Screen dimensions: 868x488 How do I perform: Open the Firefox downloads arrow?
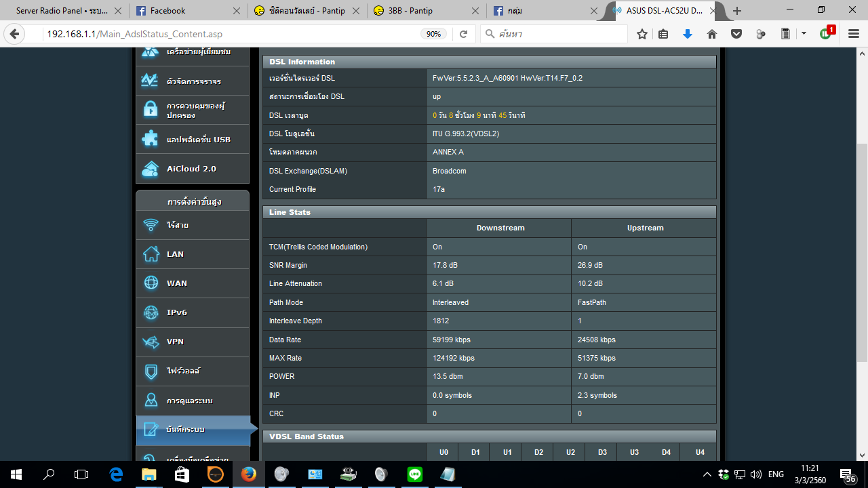(x=688, y=34)
